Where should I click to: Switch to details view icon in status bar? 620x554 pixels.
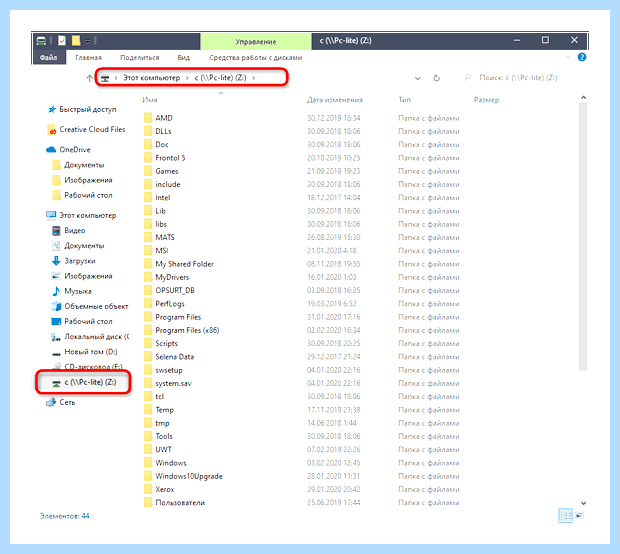pos(565,515)
